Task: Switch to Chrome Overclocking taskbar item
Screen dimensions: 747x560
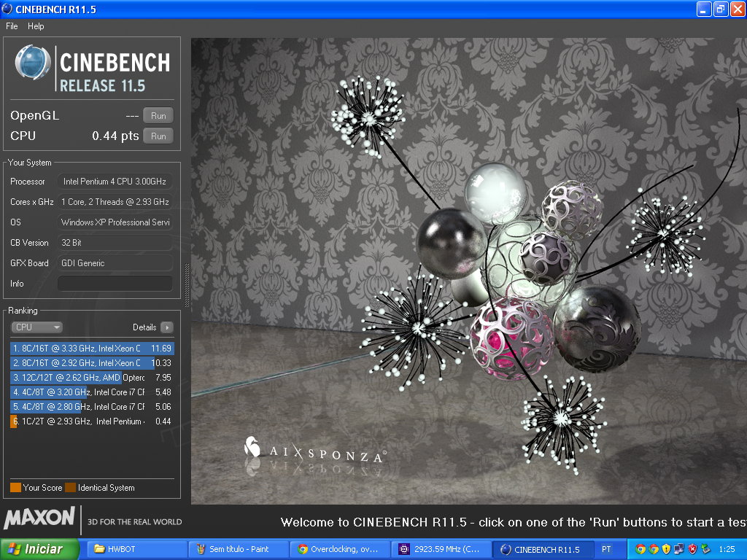Action: [340, 549]
